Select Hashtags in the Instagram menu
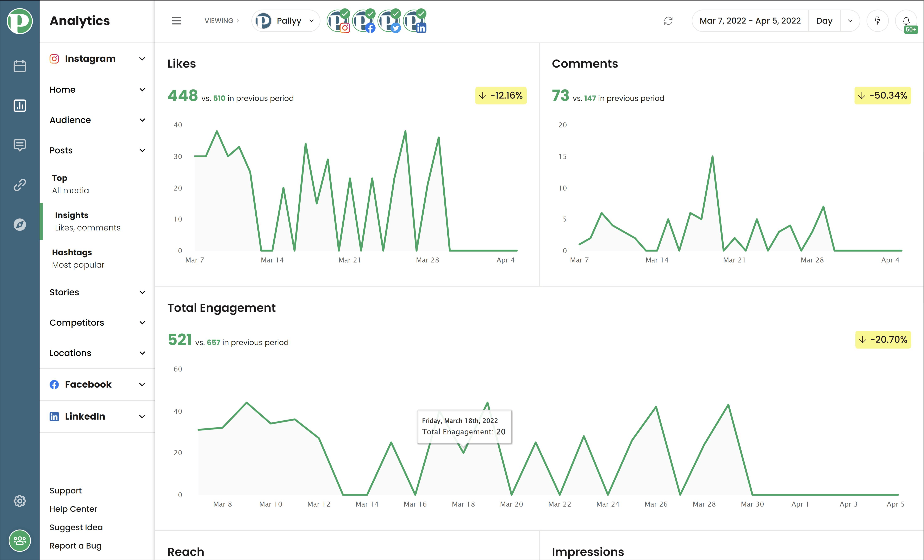The width and height of the screenshot is (924, 560). click(x=72, y=252)
